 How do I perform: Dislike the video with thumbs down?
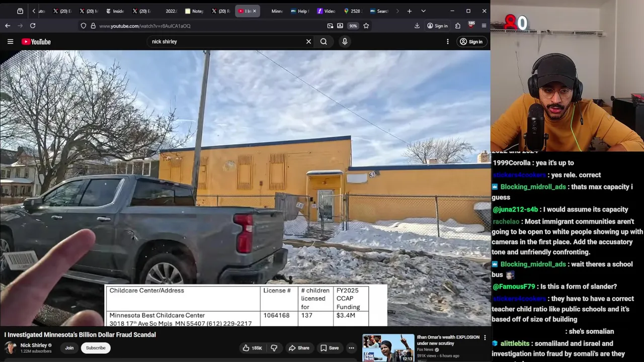tap(274, 348)
